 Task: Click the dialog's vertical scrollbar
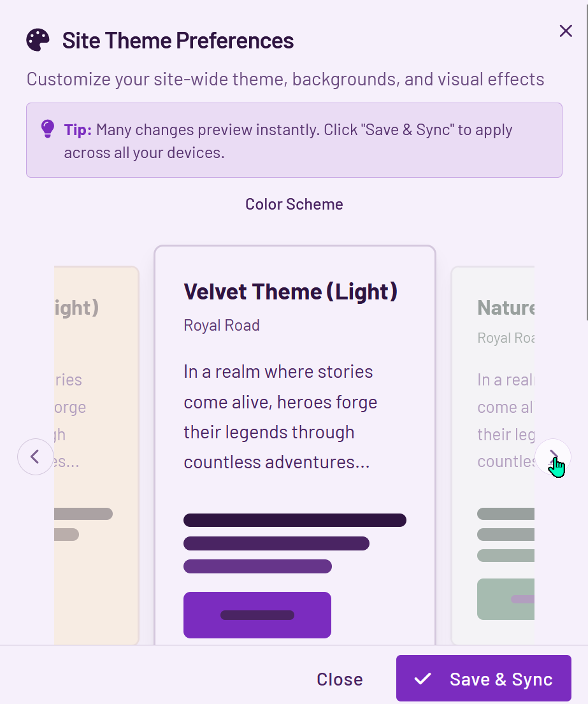tap(586, 161)
